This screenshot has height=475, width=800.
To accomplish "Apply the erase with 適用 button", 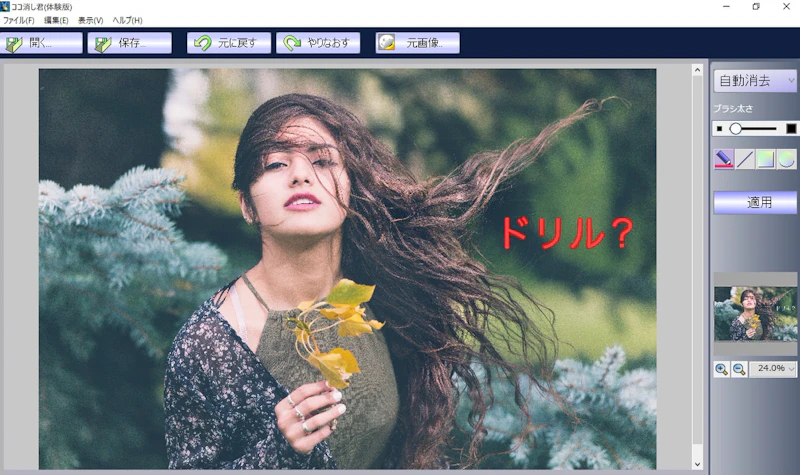I will point(755,203).
